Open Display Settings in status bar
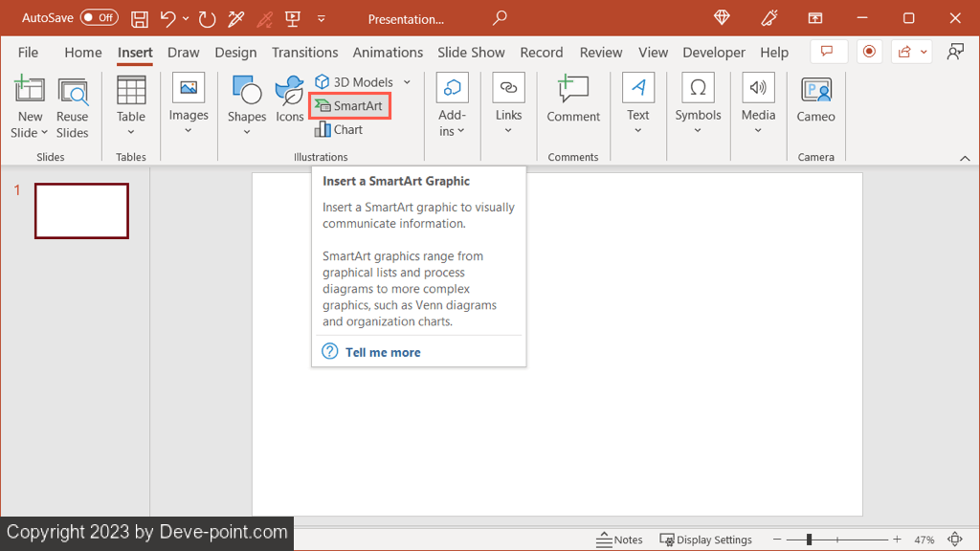Viewport: 980px width, 551px height. [706, 540]
